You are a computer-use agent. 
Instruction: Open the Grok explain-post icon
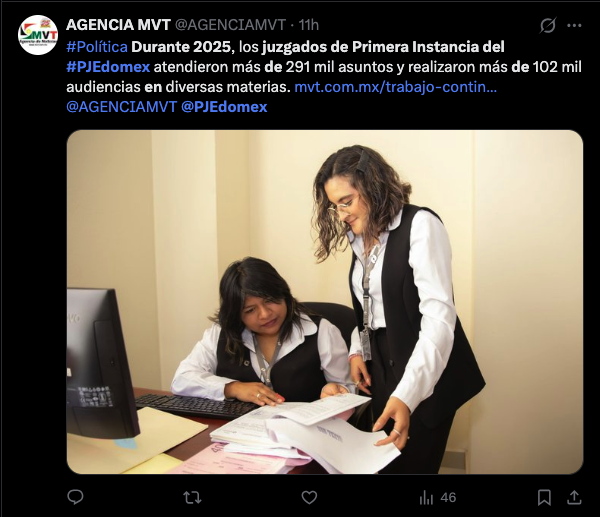coord(548,26)
